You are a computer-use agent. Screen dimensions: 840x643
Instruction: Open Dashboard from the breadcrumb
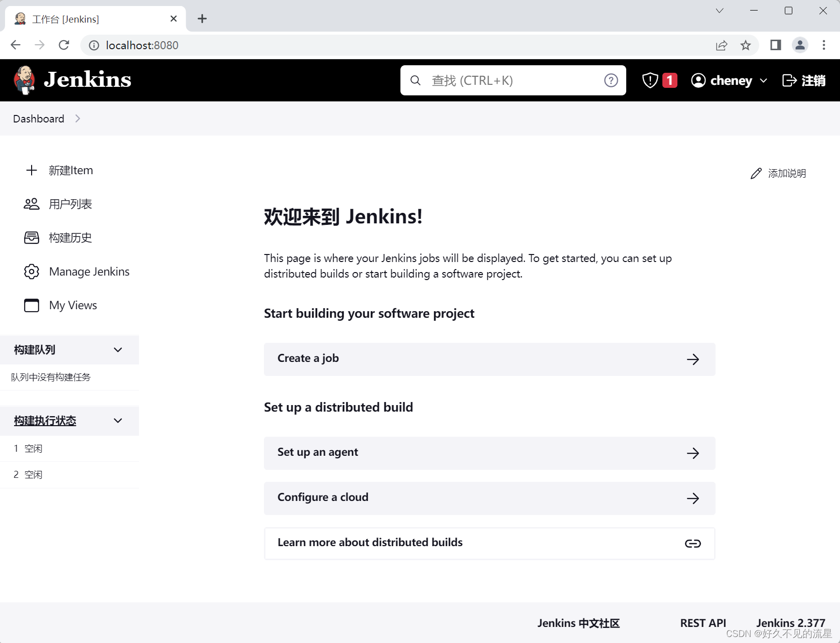pyautogui.click(x=38, y=118)
